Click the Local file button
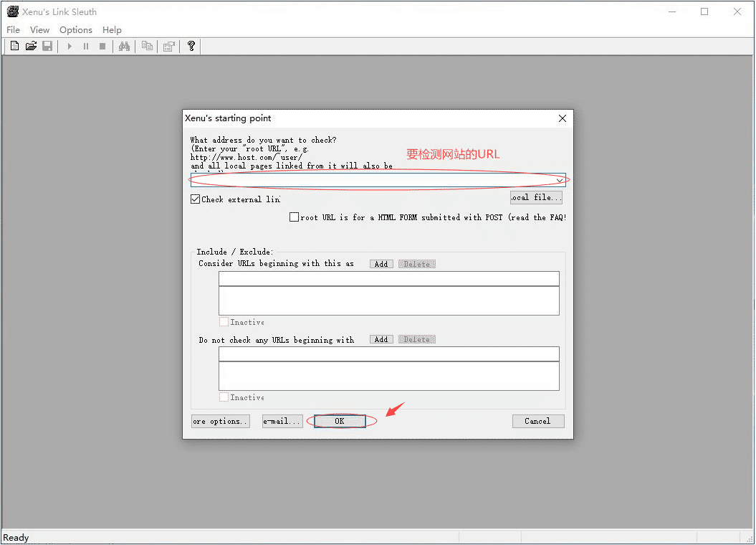 coord(536,197)
